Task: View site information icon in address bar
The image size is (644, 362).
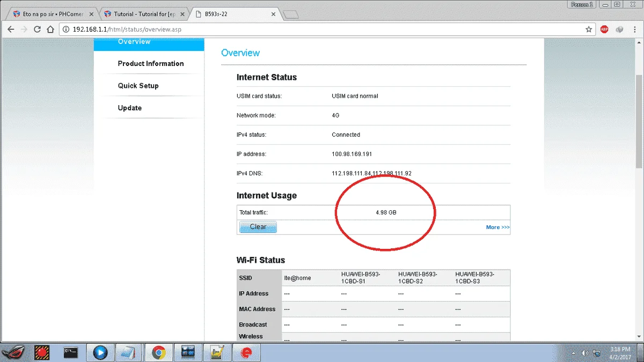Action: (66, 29)
